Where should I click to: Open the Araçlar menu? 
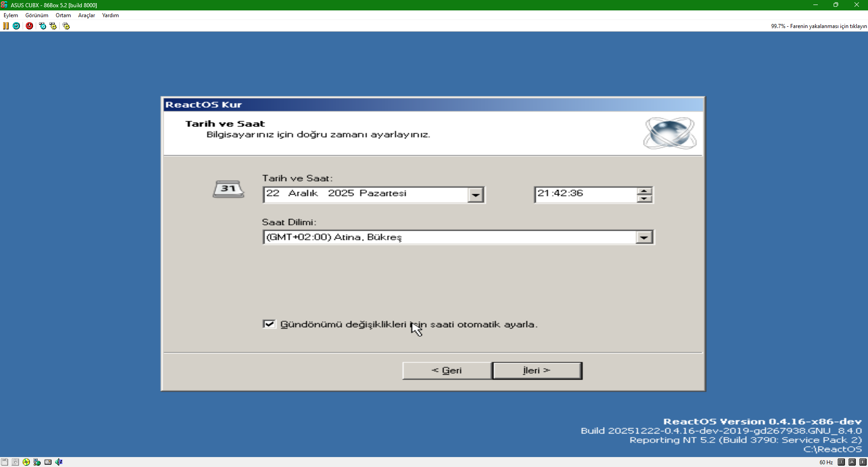pos(86,15)
